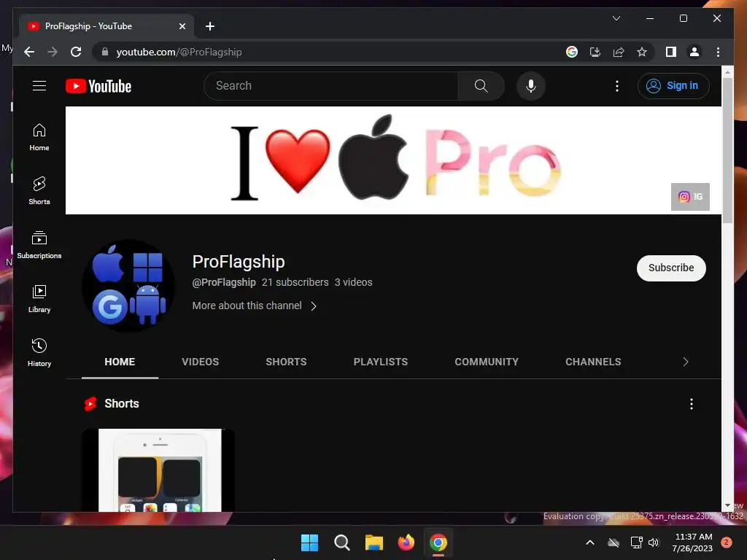The height and width of the screenshot is (560, 747).
Task: Open the CHANNELS tab
Action: tap(593, 362)
